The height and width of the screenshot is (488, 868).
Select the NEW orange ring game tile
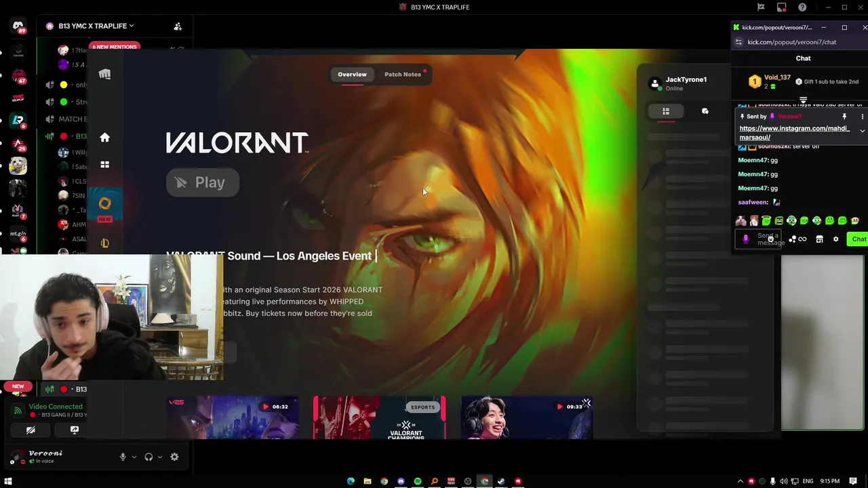(104, 205)
